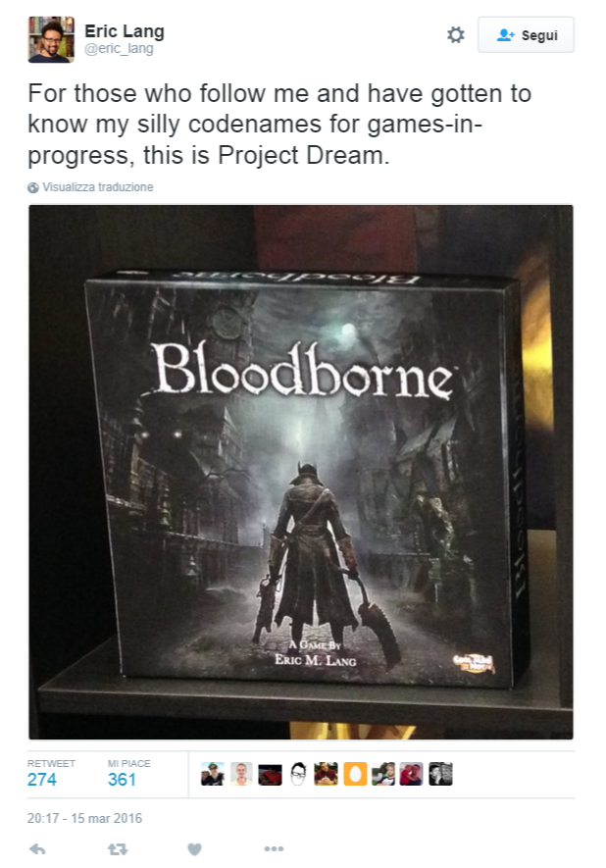Open the @eric_lang handle link

tap(119, 49)
